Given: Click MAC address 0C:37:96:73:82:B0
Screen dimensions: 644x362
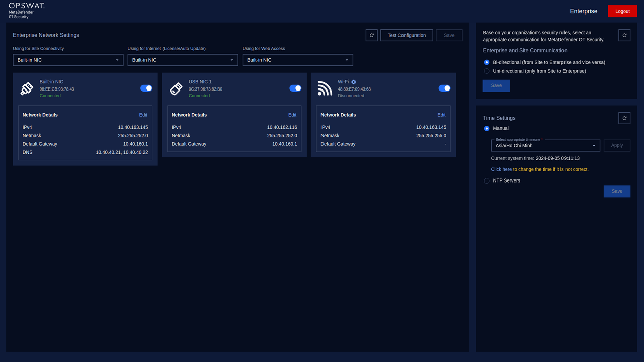Looking at the screenshot, I should [x=205, y=89].
